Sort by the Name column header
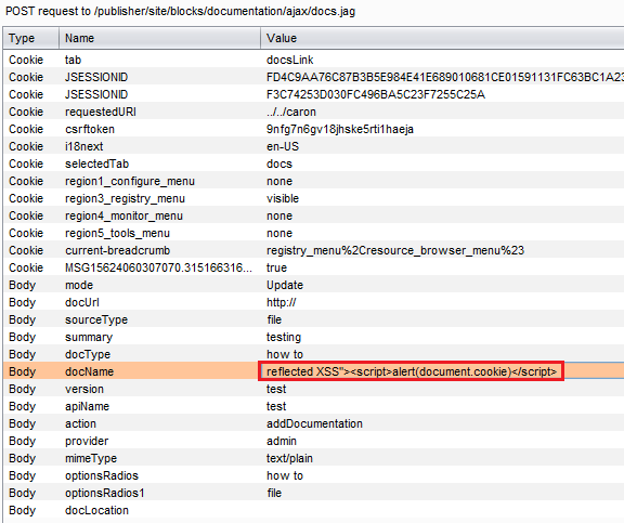 coord(160,38)
